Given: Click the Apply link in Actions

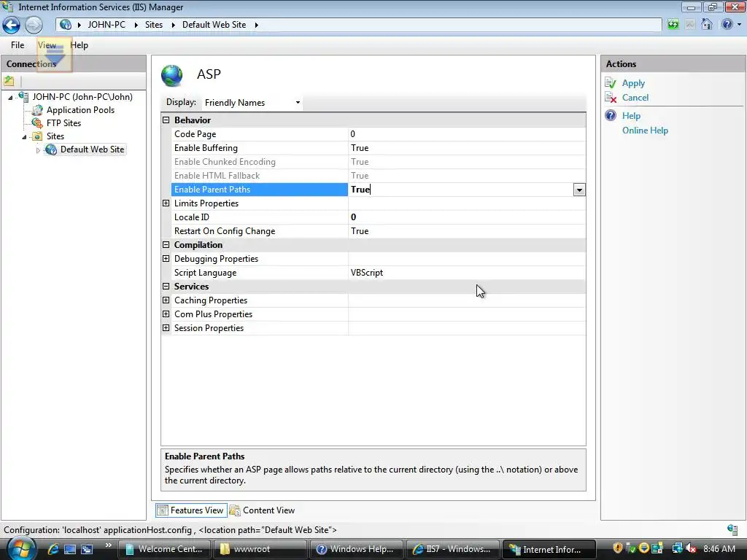Looking at the screenshot, I should click(633, 83).
